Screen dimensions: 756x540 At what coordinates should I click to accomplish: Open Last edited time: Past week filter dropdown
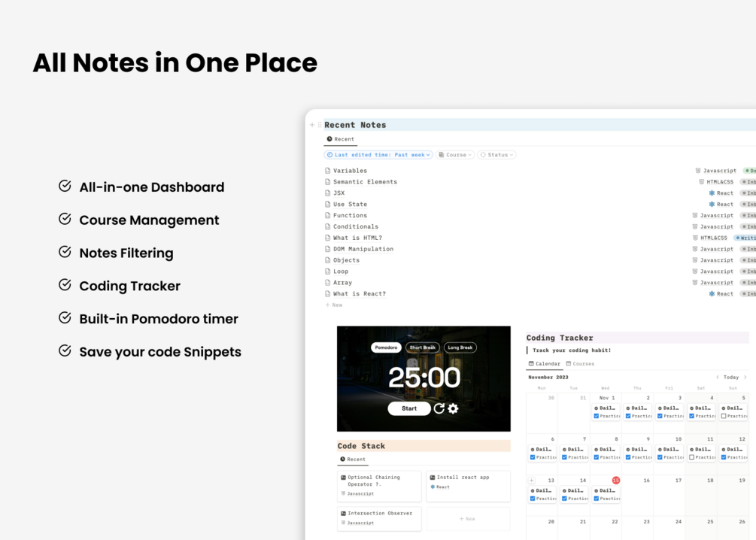click(378, 155)
